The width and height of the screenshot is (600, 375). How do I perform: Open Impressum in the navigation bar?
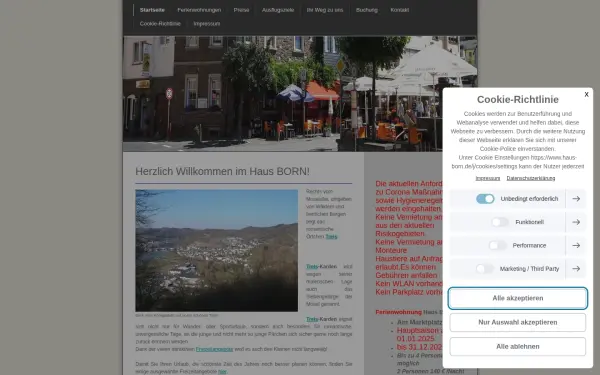point(207,24)
